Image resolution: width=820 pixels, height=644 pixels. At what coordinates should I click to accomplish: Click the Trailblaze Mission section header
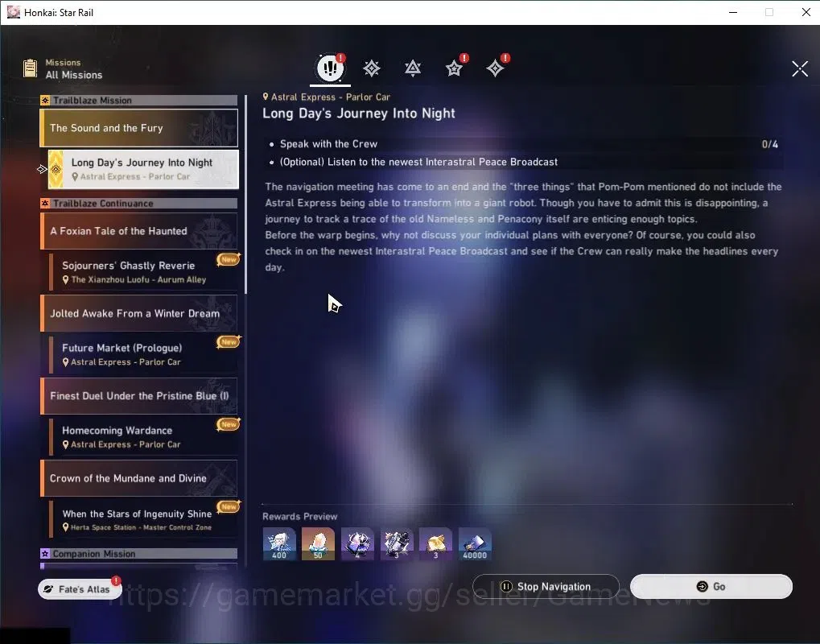coord(139,100)
